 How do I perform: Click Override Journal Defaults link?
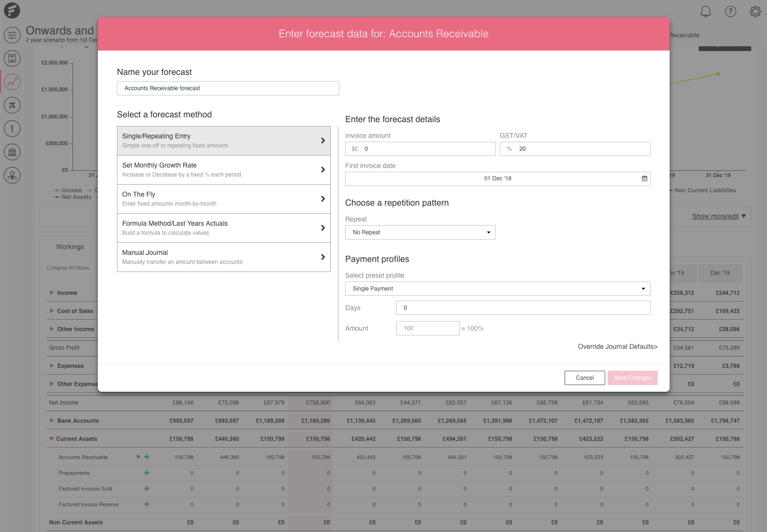(x=617, y=346)
